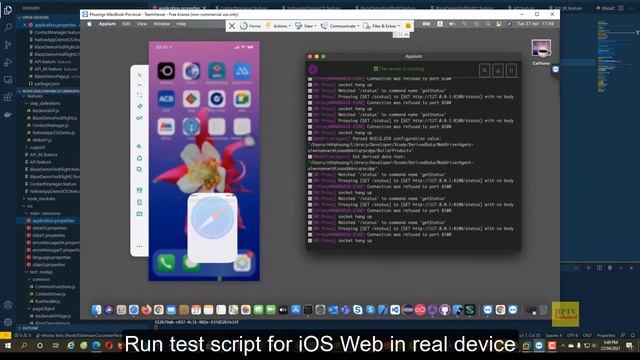Collapse the step_definitions folder in explorer

pos(27,103)
